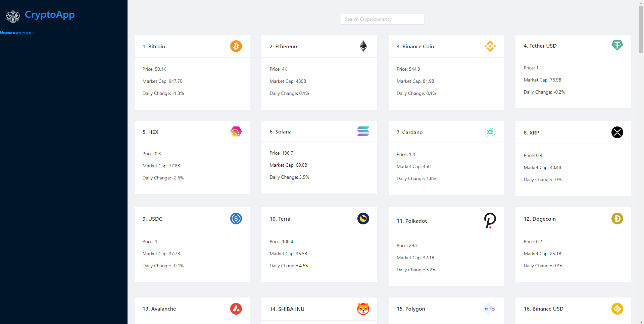Click 'Daily Change: 3.2%' in Polkadot card

416,270
